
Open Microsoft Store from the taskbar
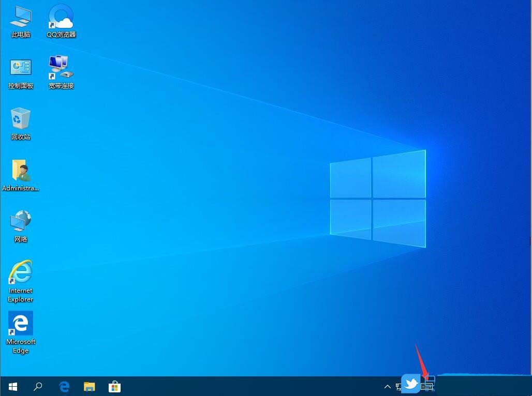(x=114, y=386)
